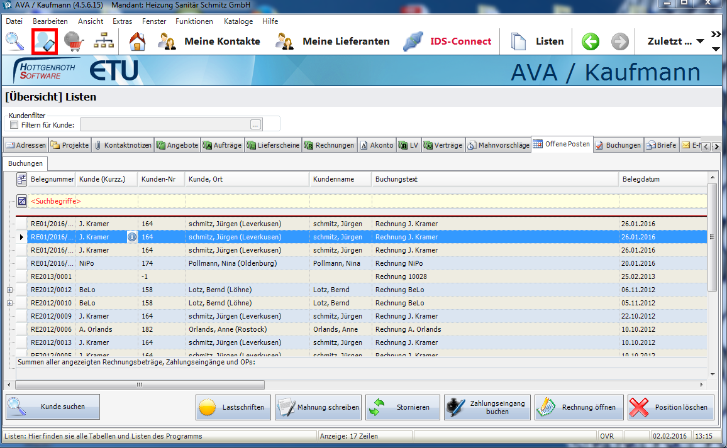Click the column chooser icon in the table header
Viewport: 727px width, 448px height.
(21, 179)
